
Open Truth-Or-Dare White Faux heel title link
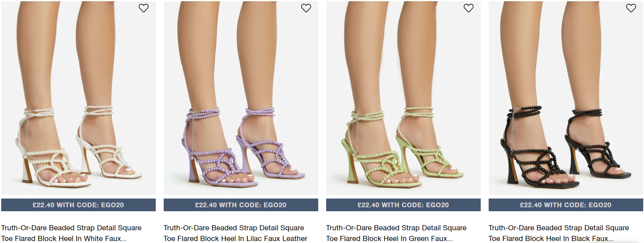tap(71, 233)
